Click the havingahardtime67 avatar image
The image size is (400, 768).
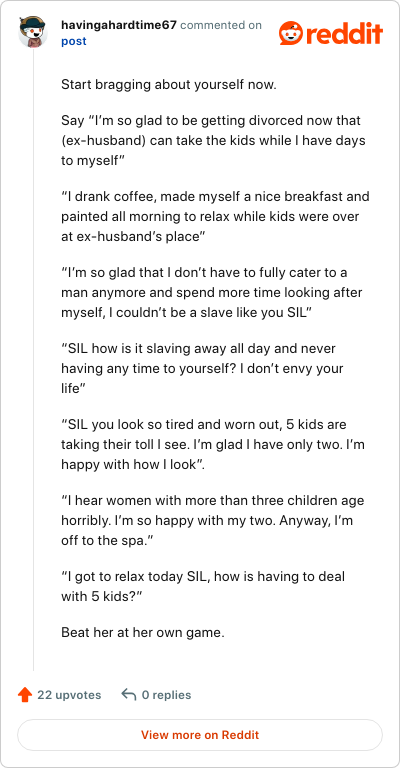pos(33,32)
